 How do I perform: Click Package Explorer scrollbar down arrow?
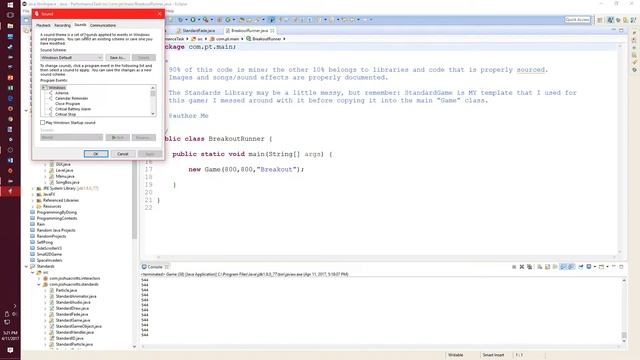click(x=134, y=347)
